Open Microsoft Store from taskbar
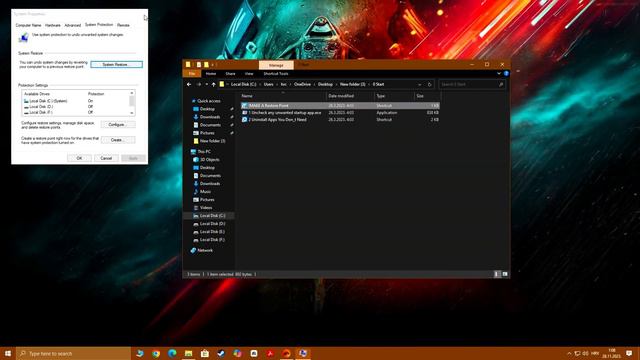This screenshot has height=360, width=640. point(205,353)
